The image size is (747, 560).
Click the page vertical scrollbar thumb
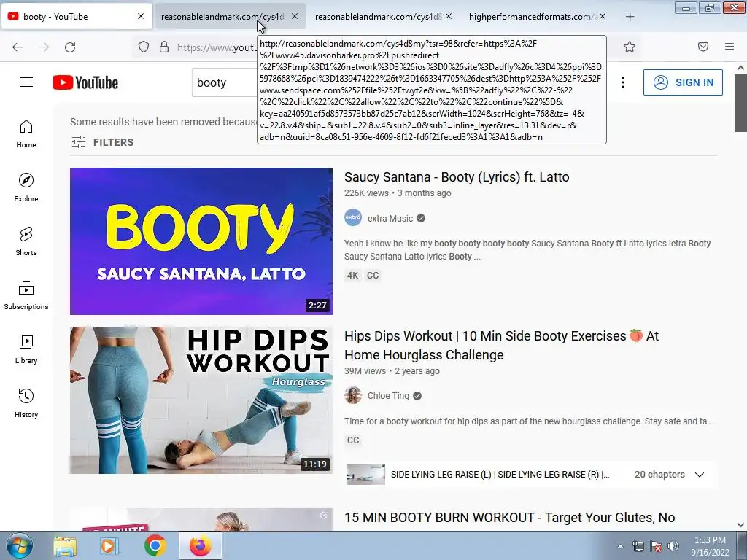pos(740,104)
